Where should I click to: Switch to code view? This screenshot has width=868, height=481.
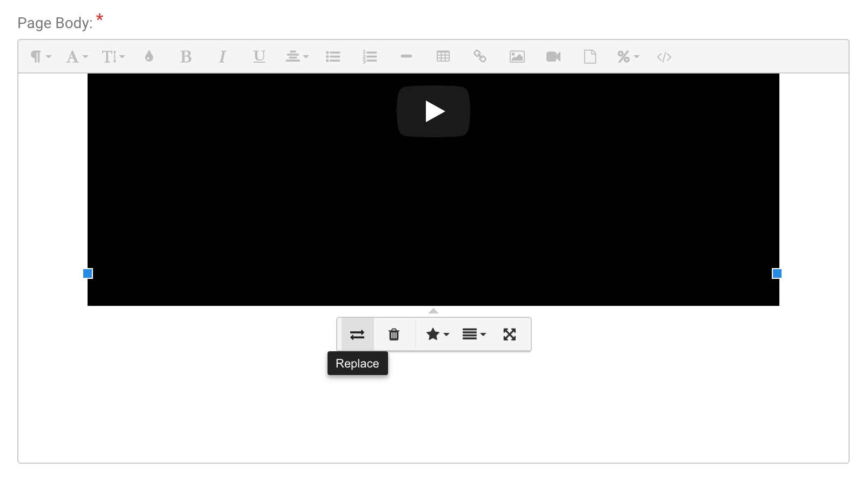664,57
